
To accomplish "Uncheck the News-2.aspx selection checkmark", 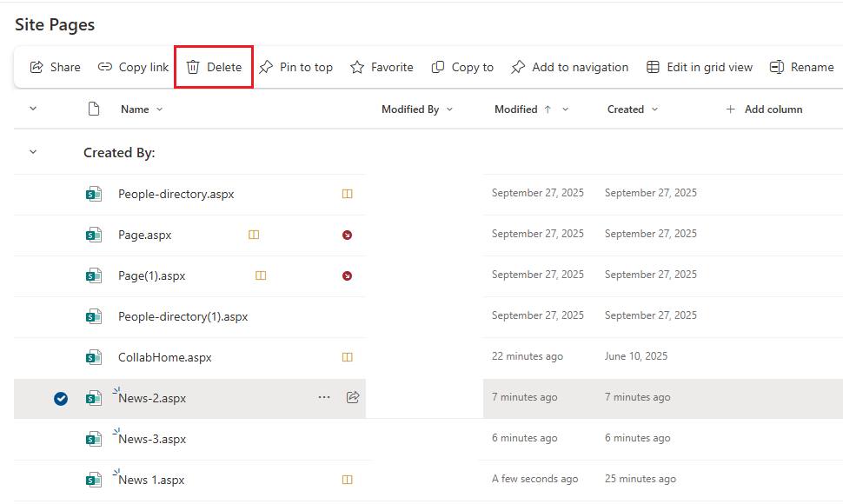I will coord(61,399).
